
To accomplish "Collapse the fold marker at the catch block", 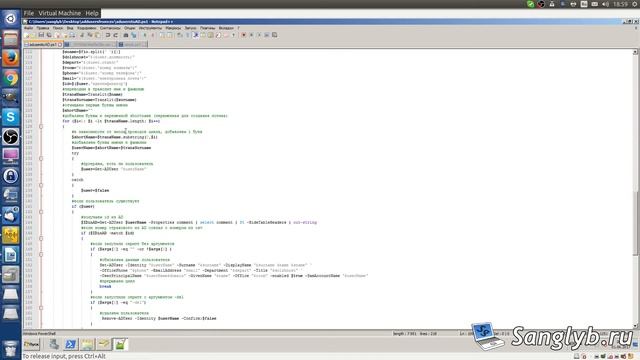I will pos(41,185).
